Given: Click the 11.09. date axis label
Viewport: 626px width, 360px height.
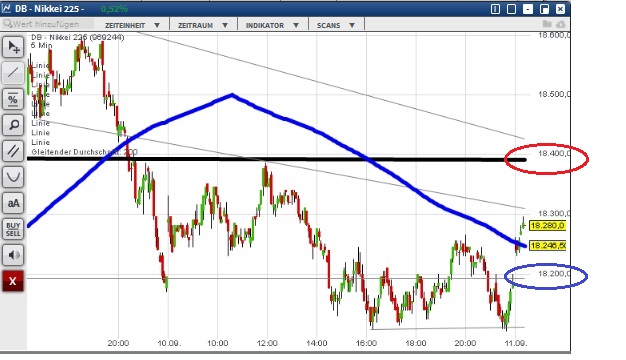Looking at the screenshot, I should 515,343.
